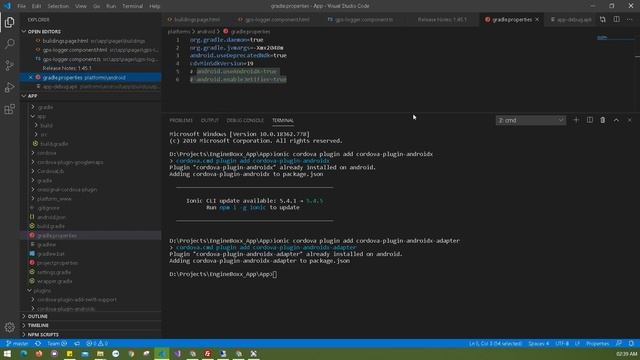Click Windows Start button
This screenshot has width=640, height=360.
[7, 353]
